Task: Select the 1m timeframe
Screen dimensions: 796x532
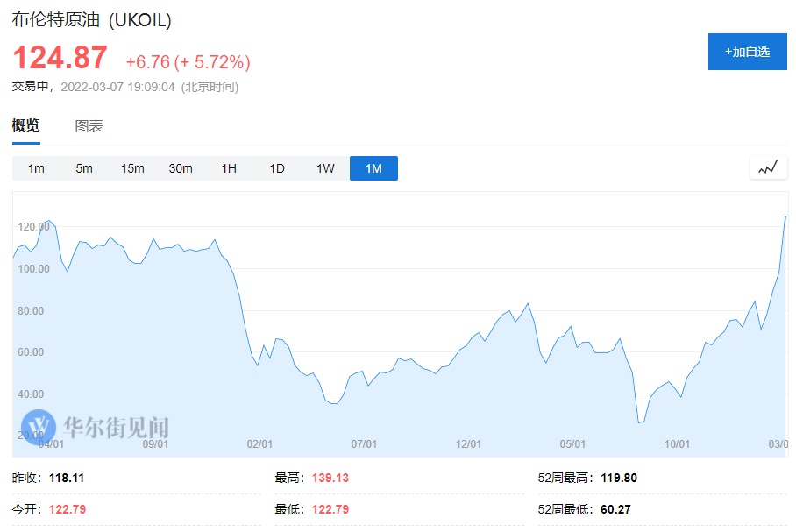Action: click(x=36, y=168)
